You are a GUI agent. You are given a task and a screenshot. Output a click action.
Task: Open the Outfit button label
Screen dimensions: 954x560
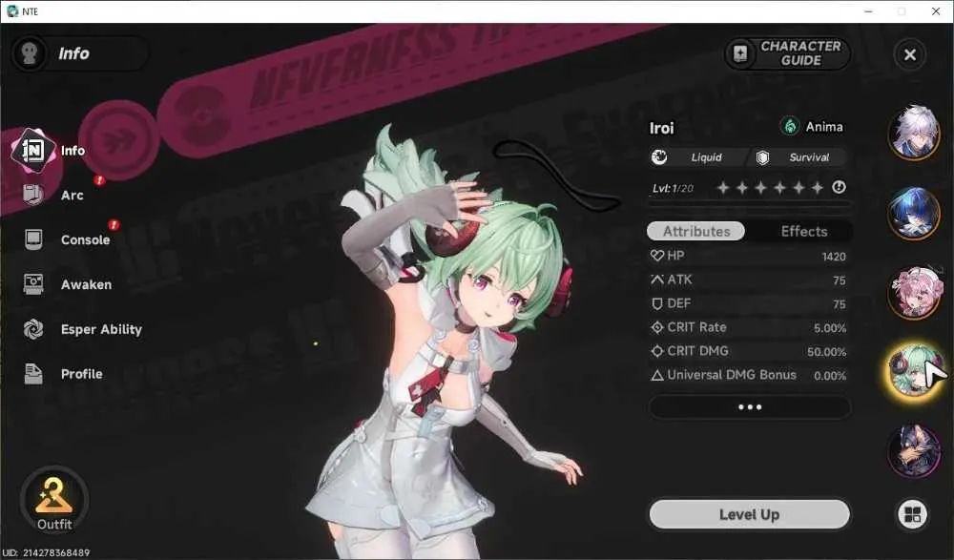[x=54, y=524]
